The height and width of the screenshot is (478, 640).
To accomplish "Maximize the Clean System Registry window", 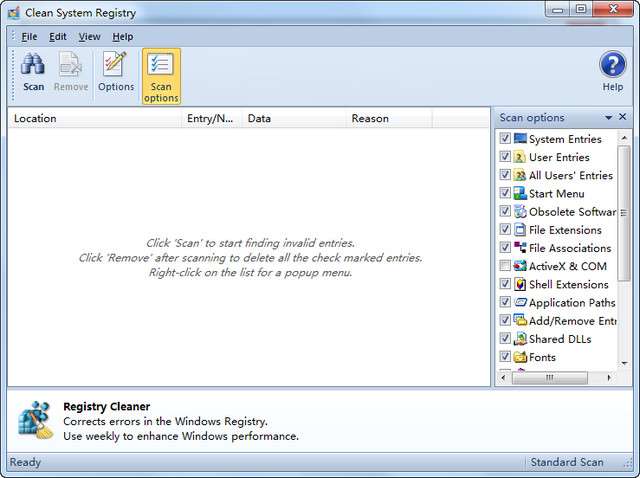I will pos(581,9).
